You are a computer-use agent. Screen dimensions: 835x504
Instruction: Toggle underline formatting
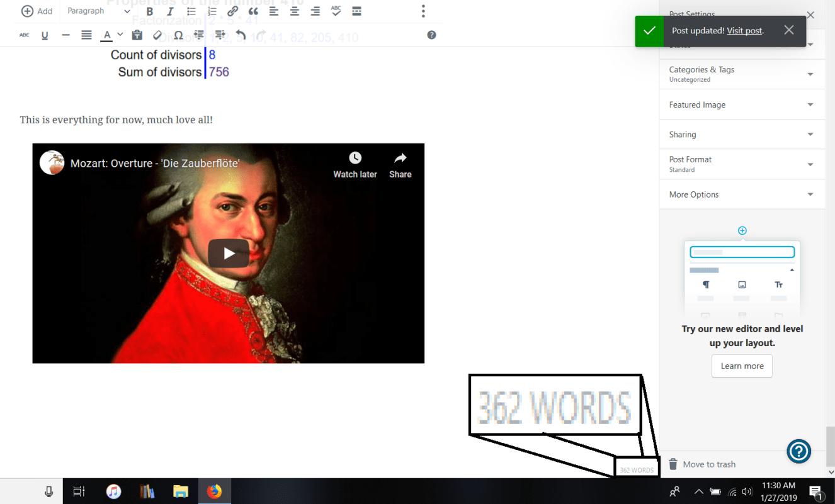[45, 35]
